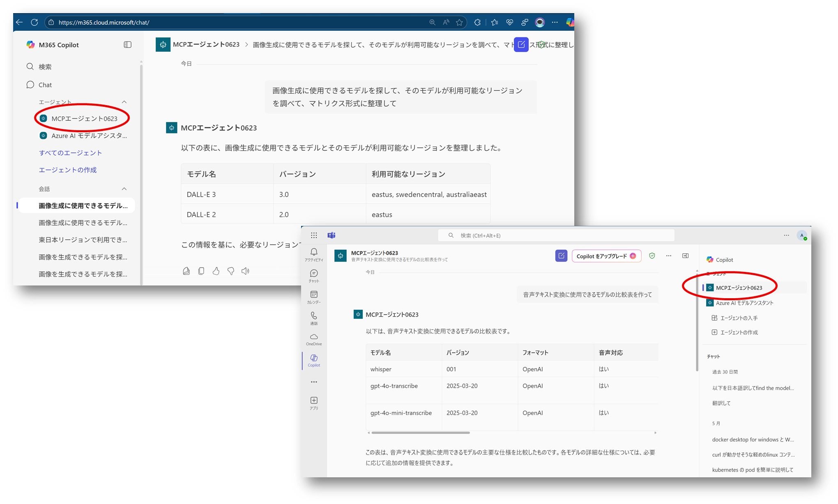This screenshot has width=838, height=504.
Task: Add page to favorites star icon
Action: tap(459, 22)
